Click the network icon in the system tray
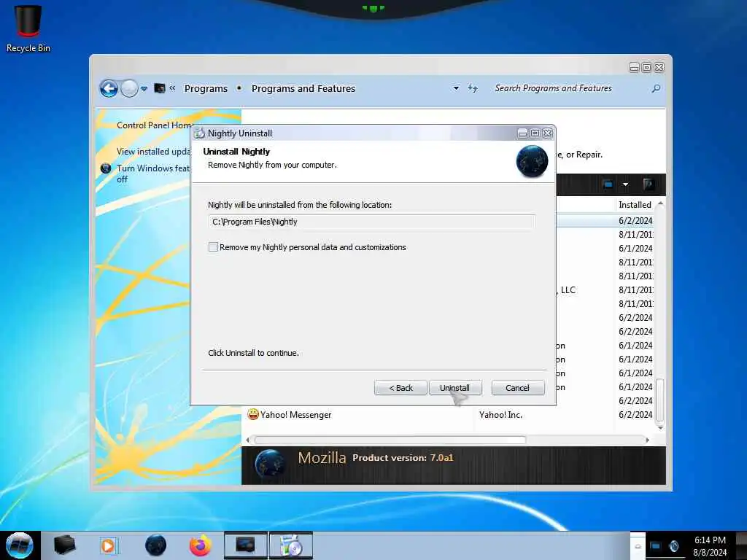 pyautogui.click(x=656, y=546)
